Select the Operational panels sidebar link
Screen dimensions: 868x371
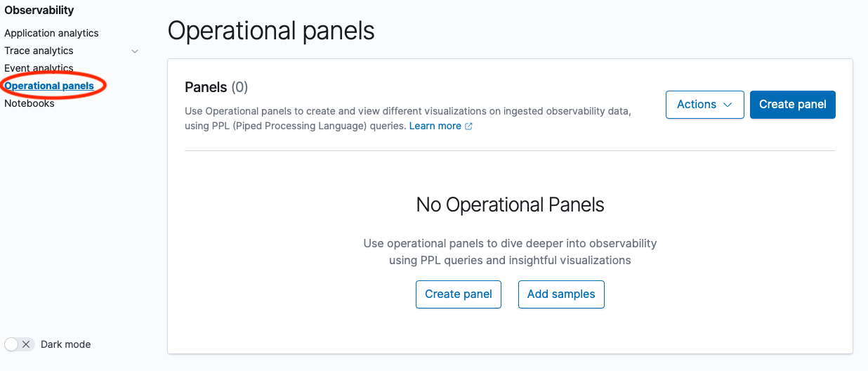click(49, 86)
